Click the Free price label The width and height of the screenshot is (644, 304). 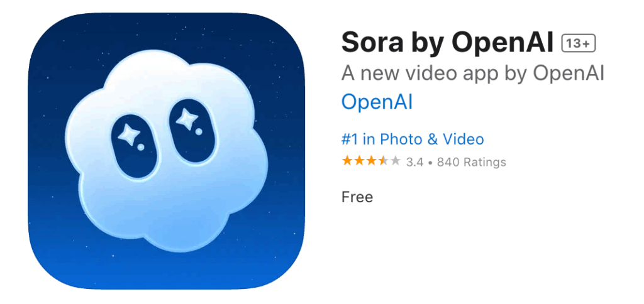coord(357,197)
